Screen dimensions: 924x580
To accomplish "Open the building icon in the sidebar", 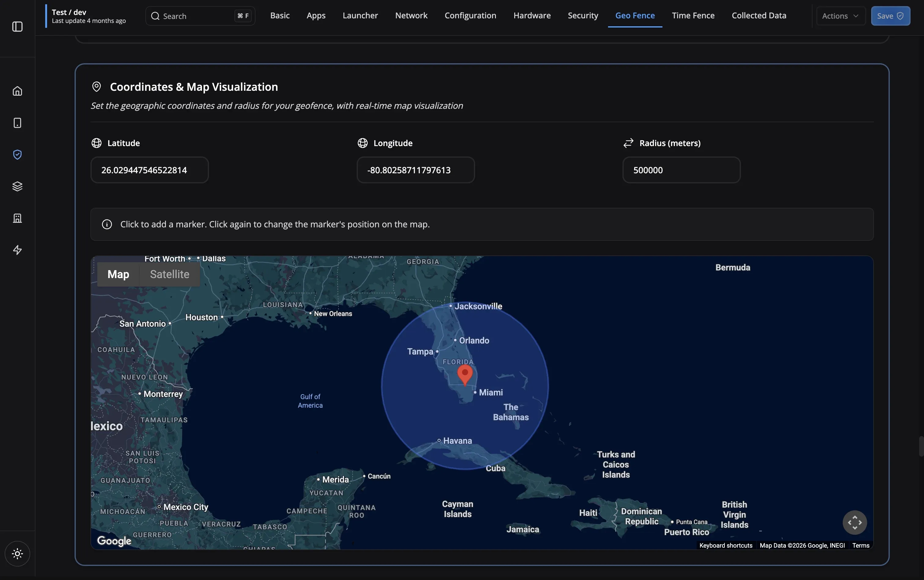I will (x=17, y=218).
